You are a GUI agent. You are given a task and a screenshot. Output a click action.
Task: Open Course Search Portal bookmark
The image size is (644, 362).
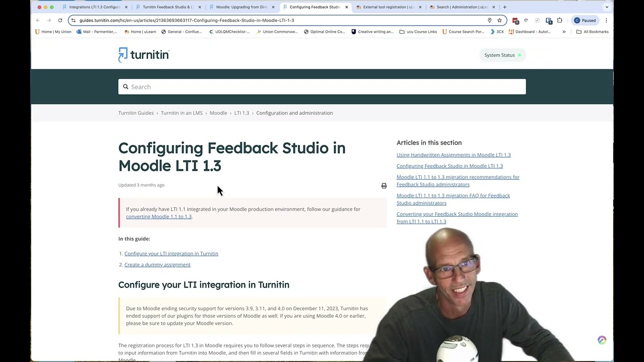(463, 32)
